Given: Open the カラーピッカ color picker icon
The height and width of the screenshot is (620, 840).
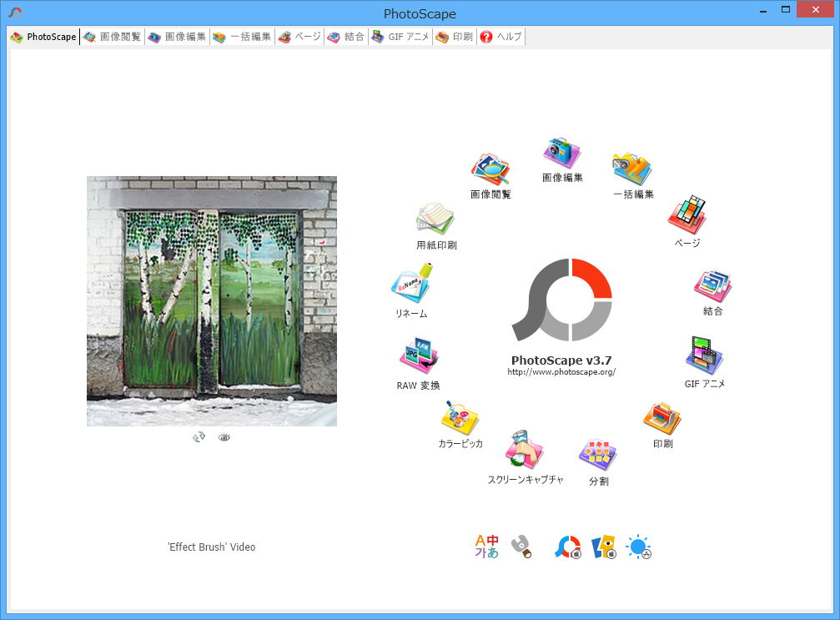Looking at the screenshot, I should tap(460, 419).
